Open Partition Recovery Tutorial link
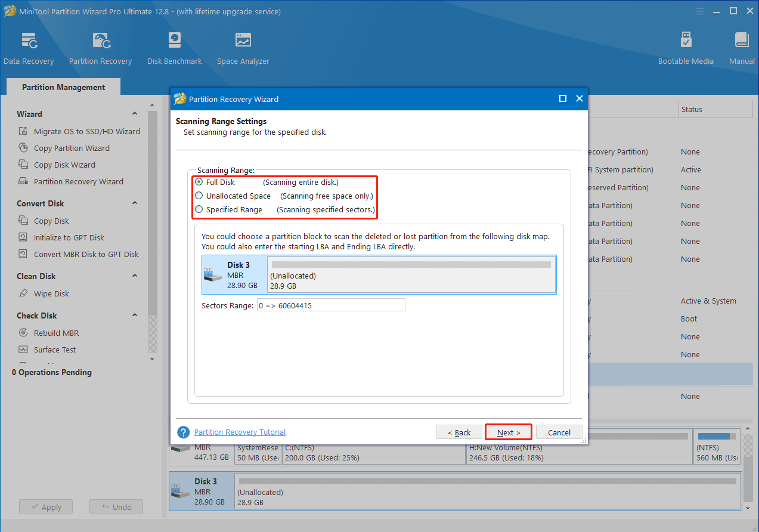 click(x=240, y=432)
